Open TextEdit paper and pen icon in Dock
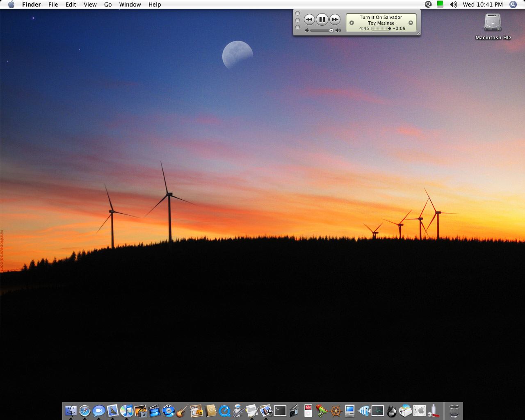 pos(252,411)
